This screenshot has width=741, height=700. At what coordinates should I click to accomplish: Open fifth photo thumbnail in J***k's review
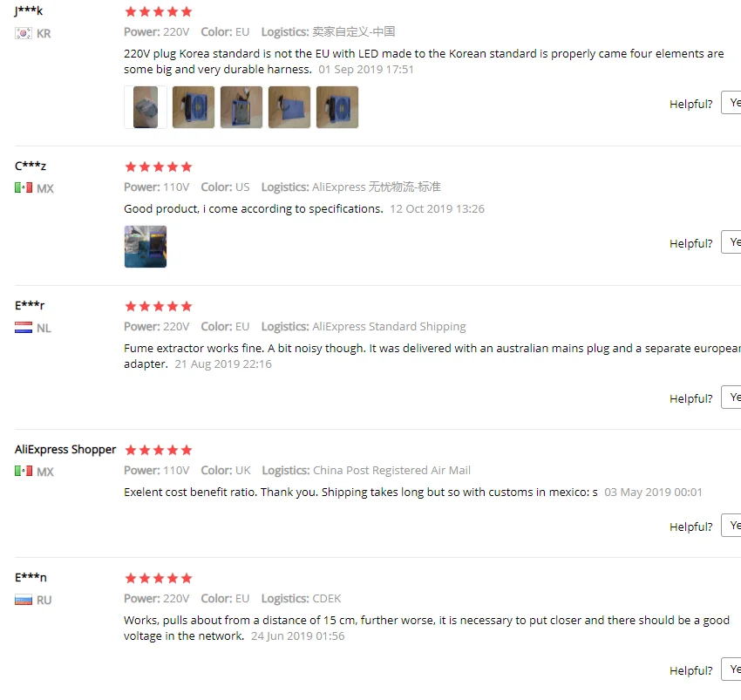337,107
